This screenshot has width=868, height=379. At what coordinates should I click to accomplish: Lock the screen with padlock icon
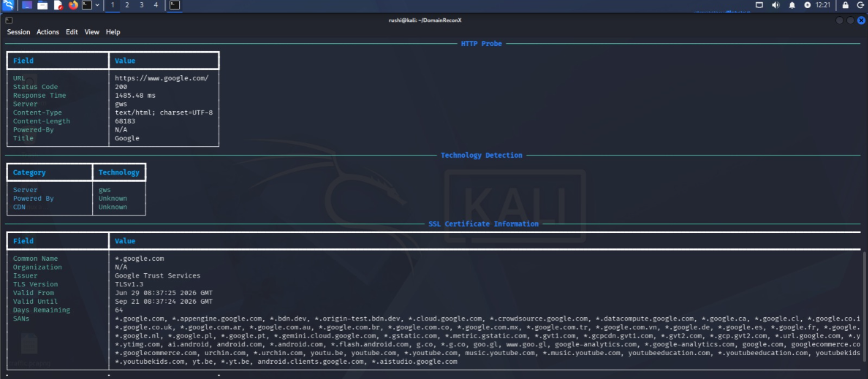845,5
